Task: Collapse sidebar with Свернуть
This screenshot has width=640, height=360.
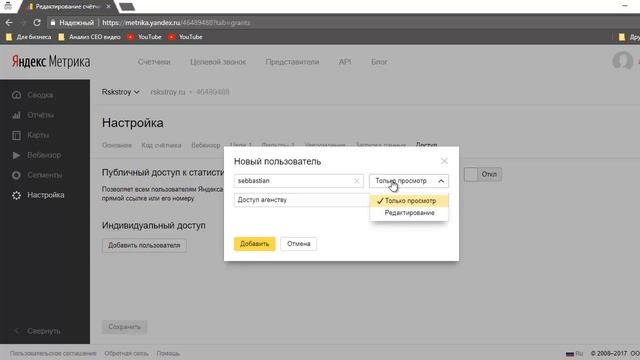Action: 44,331
